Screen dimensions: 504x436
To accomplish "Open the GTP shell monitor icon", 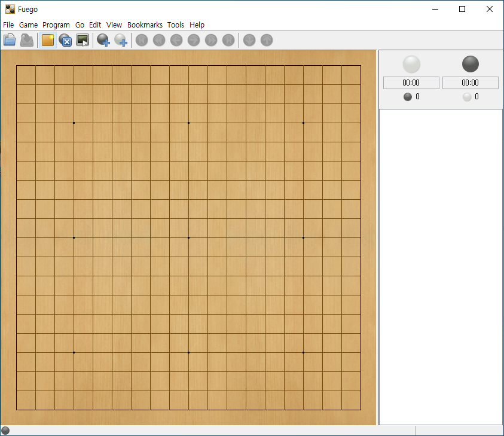I will coord(83,40).
